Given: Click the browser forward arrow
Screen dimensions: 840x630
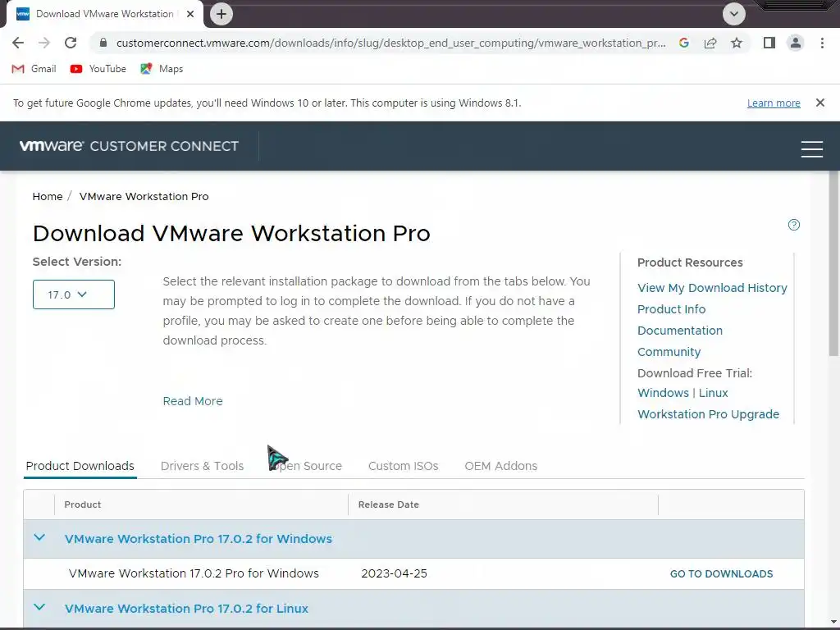Looking at the screenshot, I should [x=44, y=43].
